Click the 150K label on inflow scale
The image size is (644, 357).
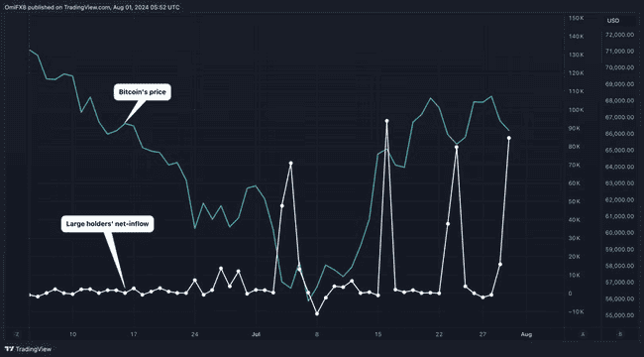pos(576,19)
